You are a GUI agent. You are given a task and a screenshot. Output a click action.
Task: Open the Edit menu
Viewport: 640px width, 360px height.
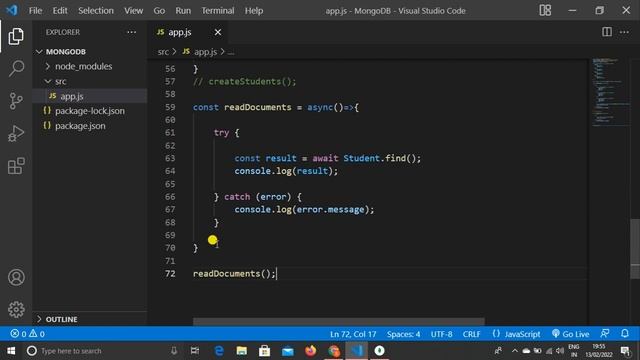click(60, 11)
